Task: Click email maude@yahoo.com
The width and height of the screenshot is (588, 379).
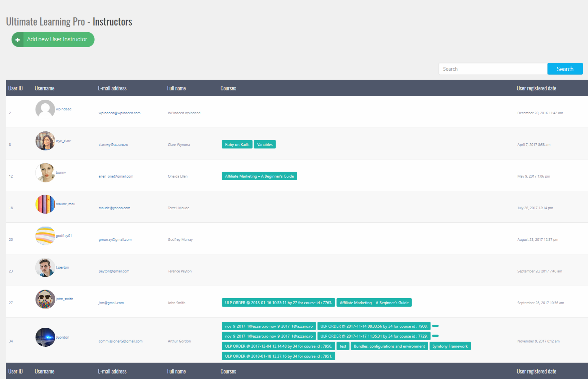Action: (x=114, y=208)
